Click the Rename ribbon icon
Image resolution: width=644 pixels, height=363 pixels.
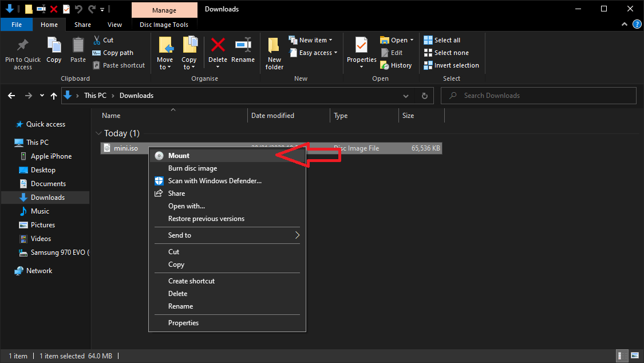(x=243, y=45)
